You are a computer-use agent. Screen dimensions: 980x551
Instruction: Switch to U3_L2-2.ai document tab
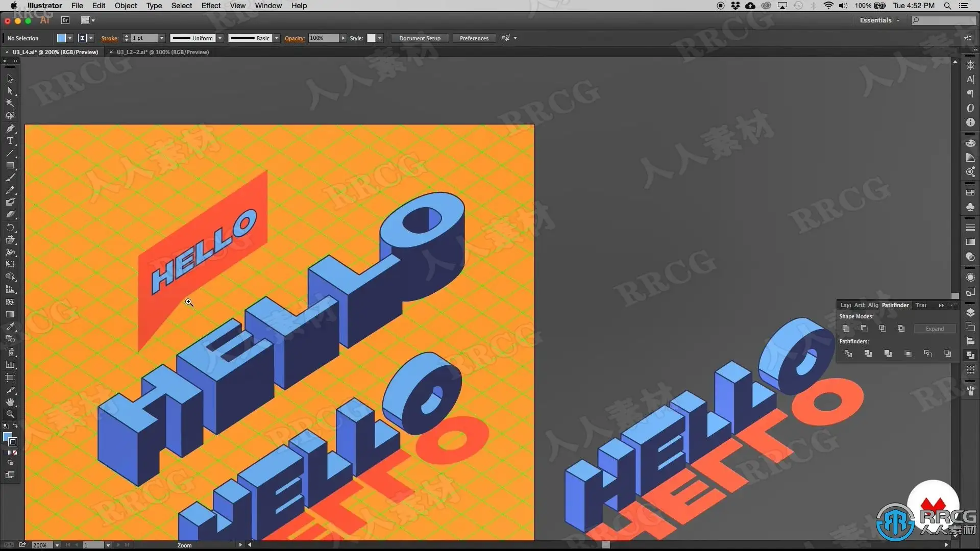click(162, 52)
